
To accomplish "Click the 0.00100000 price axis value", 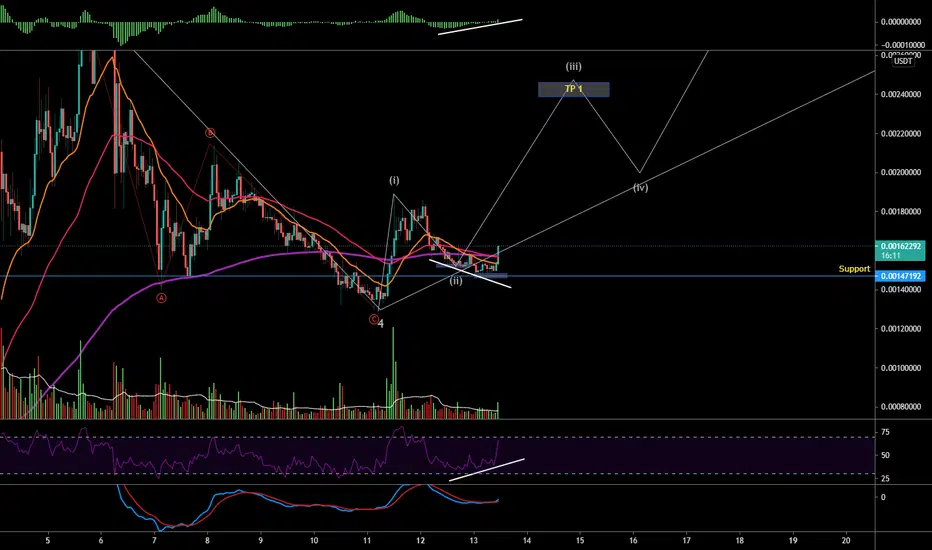I will pyautogui.click(x=900, y=368).
